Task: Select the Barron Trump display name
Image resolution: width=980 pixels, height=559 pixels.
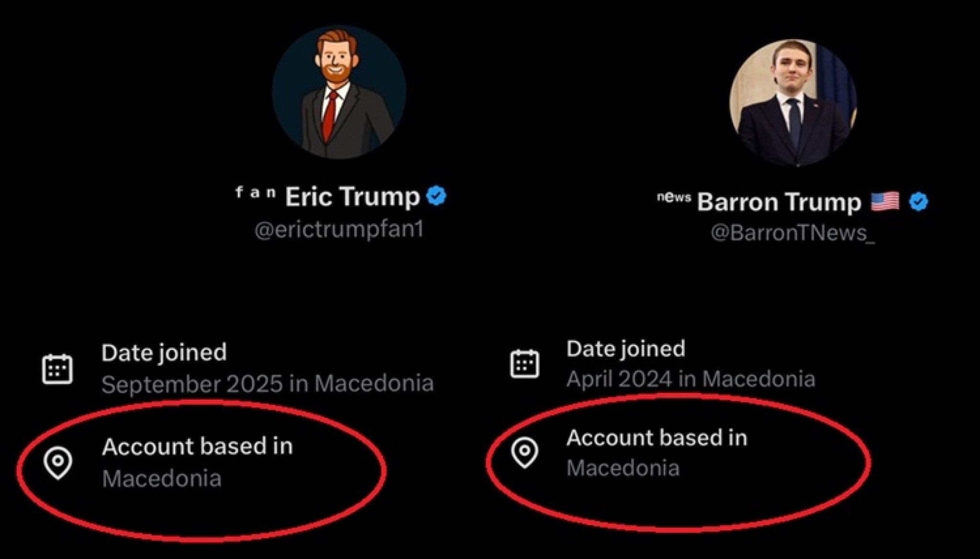Action: pos(779,202)
